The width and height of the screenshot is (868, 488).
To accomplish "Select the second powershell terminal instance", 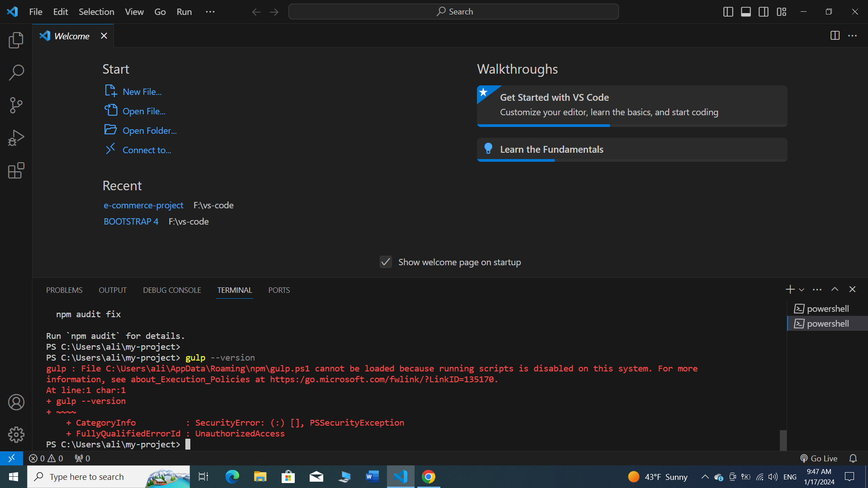I will [x=827, y=324].
